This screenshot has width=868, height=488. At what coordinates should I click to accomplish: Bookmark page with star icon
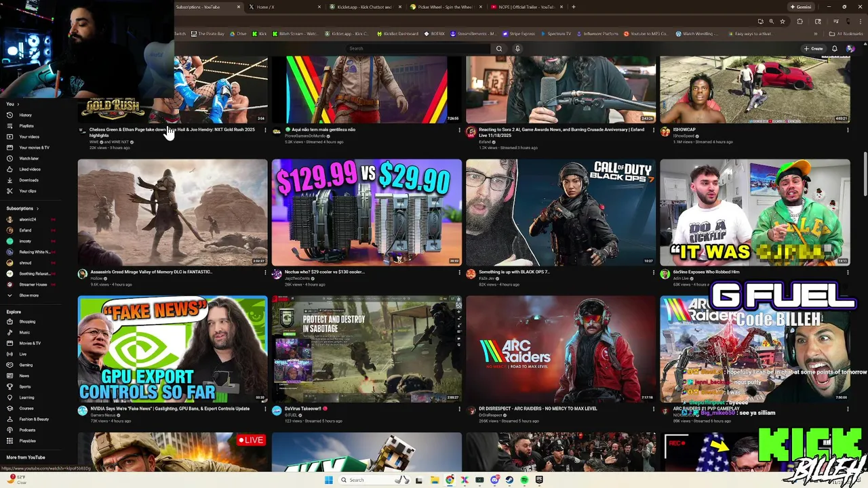click(x=783, y=21)
